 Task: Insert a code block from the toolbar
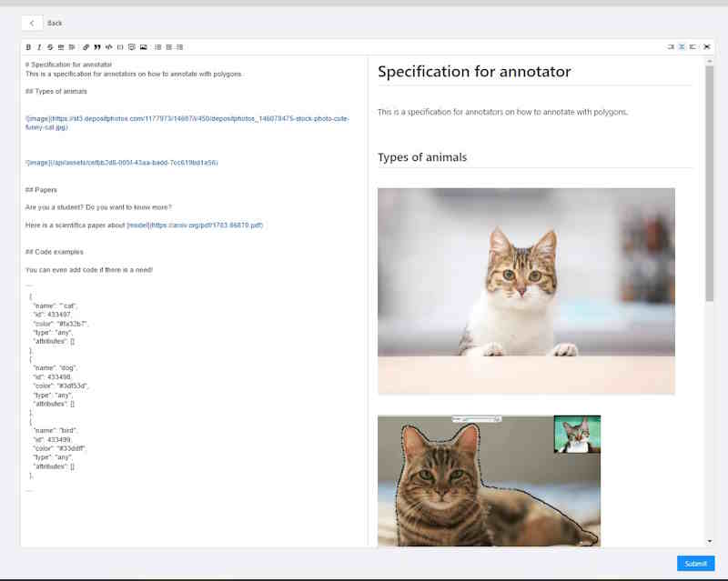108,46
